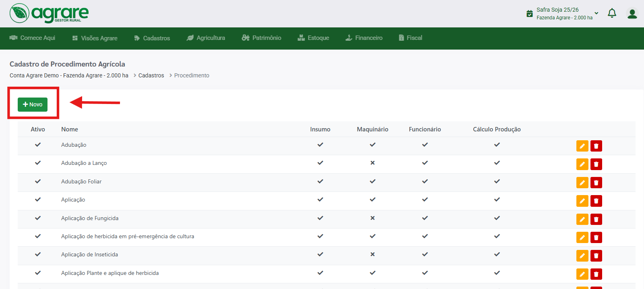The image size is (644, 289).
Task: Click the Funcionário column header
Action: tap(425, 129)
